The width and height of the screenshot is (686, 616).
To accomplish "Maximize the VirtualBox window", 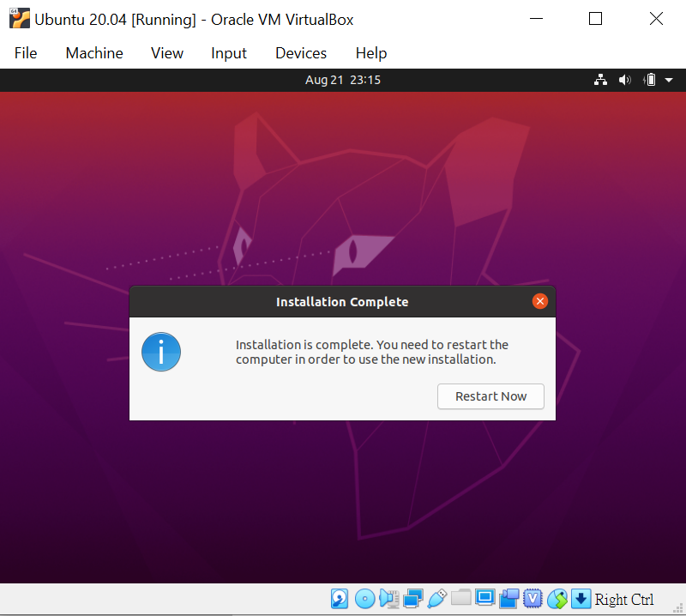I will tap(595, 18).
